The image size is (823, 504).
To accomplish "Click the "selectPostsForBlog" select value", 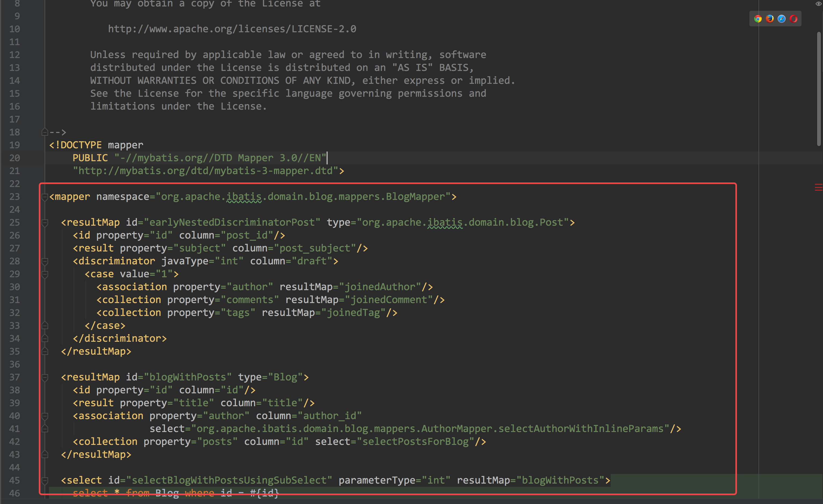I will point(416,442).
